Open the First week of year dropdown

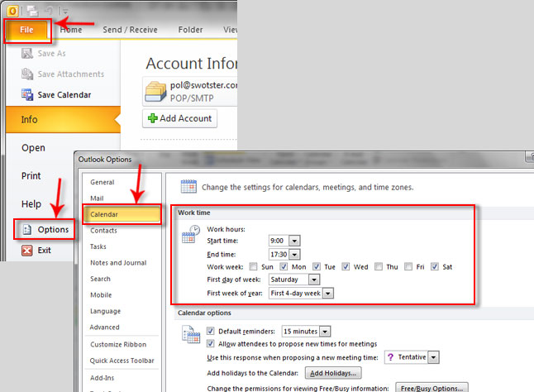click(x=328, y=294)
